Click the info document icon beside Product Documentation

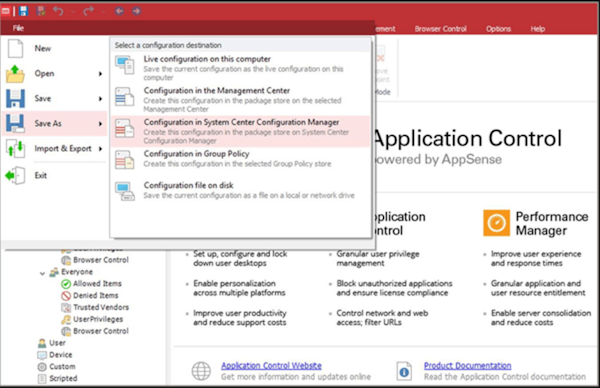[404, 371]
